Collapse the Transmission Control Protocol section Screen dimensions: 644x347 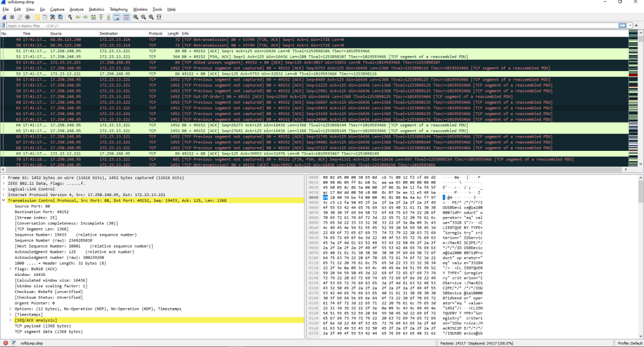3,201
